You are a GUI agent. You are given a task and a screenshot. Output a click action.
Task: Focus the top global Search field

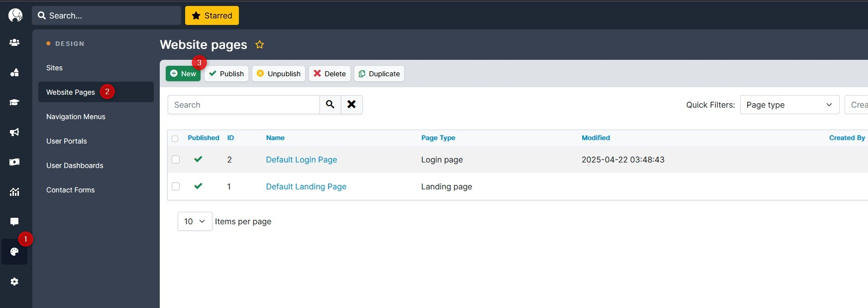107,15
